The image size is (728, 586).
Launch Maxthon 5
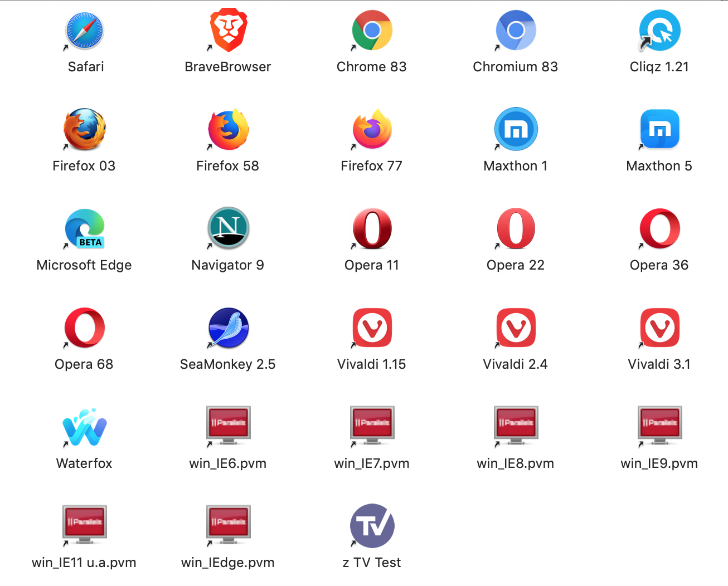659,130
